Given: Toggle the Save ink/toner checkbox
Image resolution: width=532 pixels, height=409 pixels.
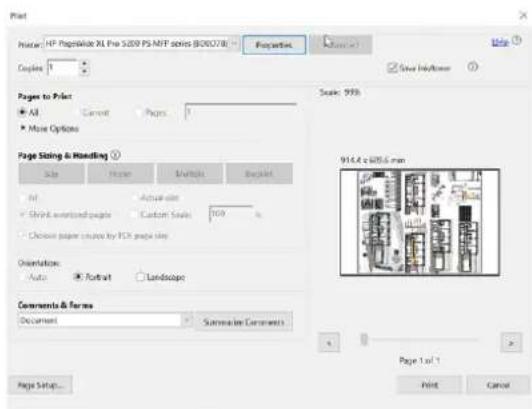Looking at the screenshot, I should [x=392, y=68].
